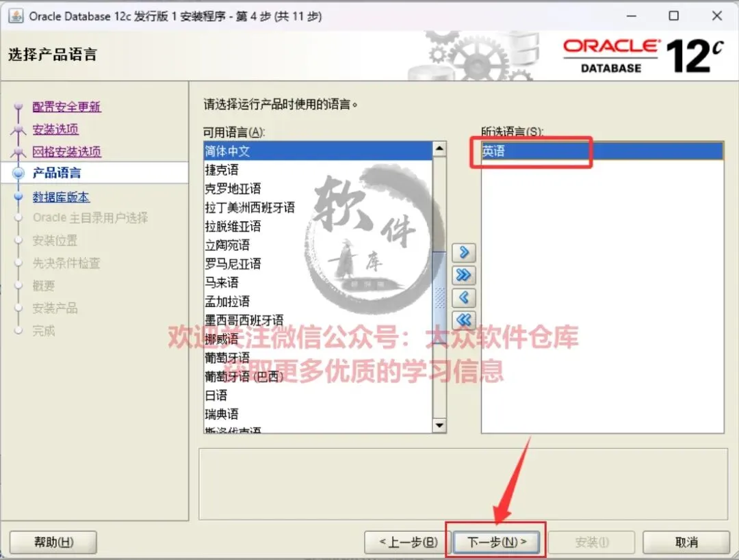739x560 pixels.
Task: Select 日语 language row
Action: pos(318,396)
